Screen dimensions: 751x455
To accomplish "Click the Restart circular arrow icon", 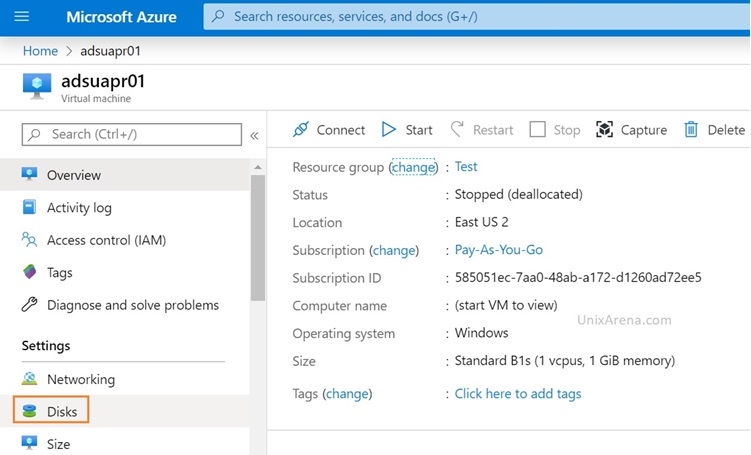I will (x=457, y=129).
